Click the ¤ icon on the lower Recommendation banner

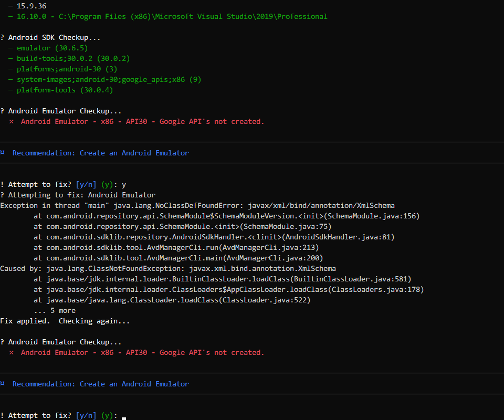coord(3,383)
